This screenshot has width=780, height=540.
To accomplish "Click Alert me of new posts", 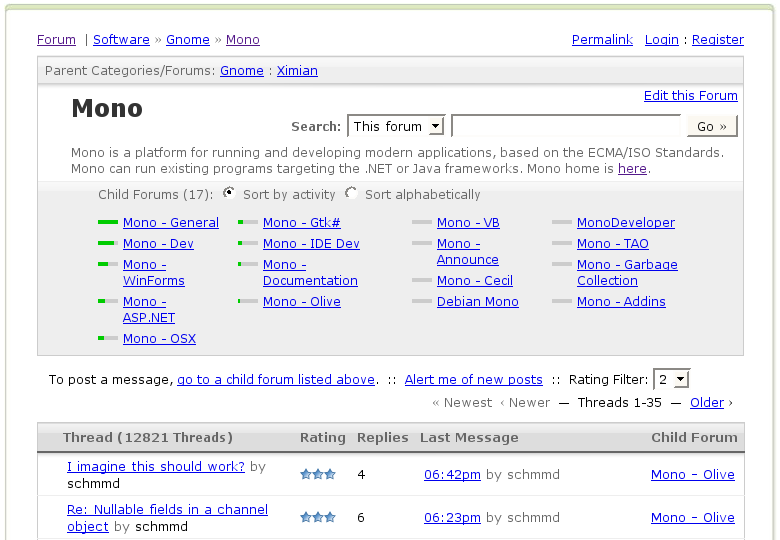I will click(x=474, y=379).
